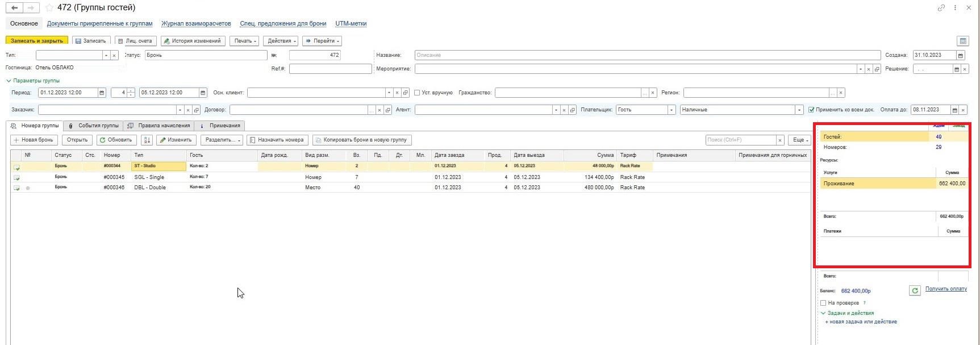
Task: Open Спец. предложения для брони
Action: [x=283, y=23]
